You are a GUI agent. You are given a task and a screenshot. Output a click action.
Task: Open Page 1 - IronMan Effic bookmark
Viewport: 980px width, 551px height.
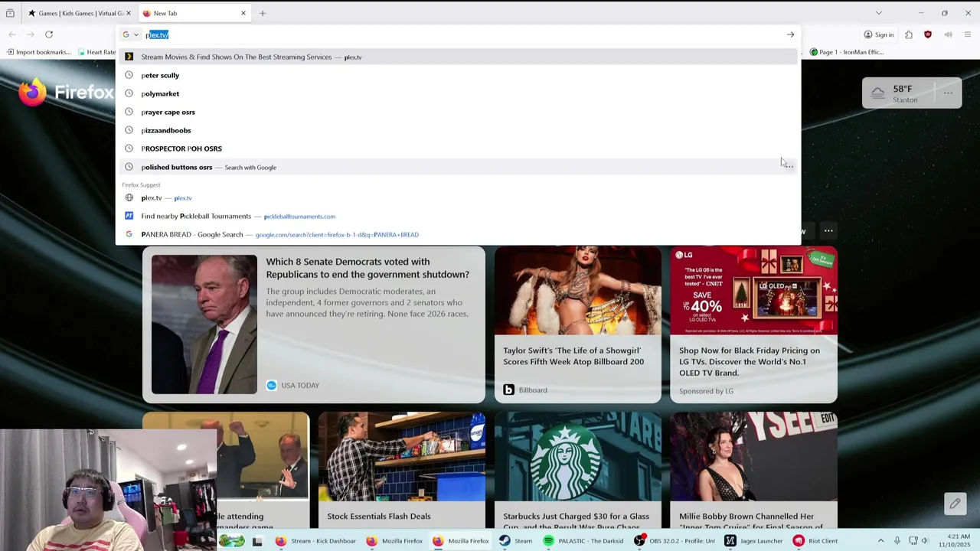click(x=847, y=52)
